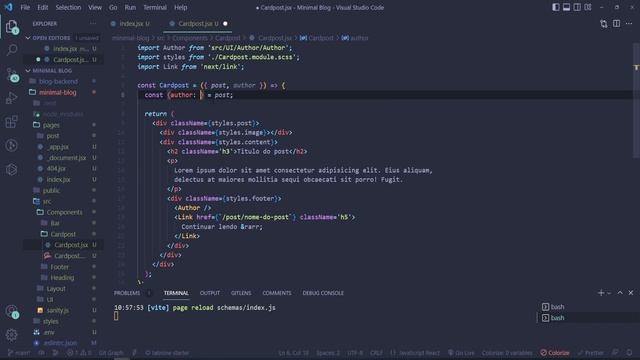Open the Run menu
This screenshot has height=360, width=640.
130,7
